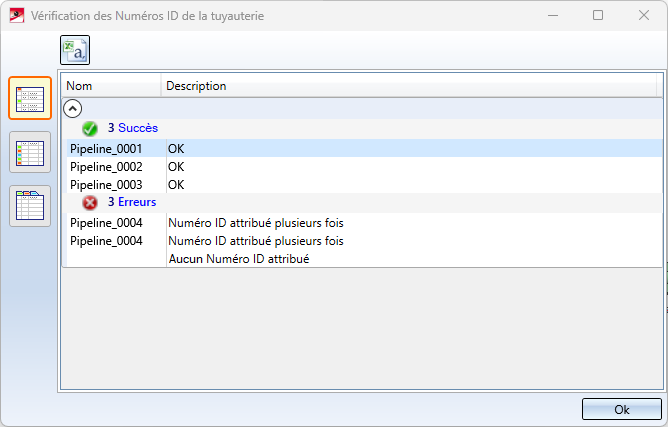Select the Pipeline_0002 row
Image resolution: width=668 pixels, height=427 pixels.
coord(106,166)
